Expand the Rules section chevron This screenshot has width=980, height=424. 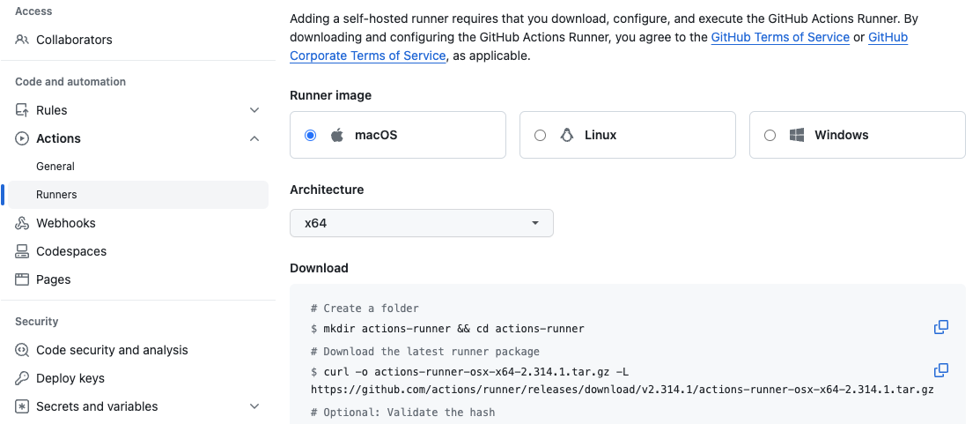pyautogui.click(x=254, y=110)
